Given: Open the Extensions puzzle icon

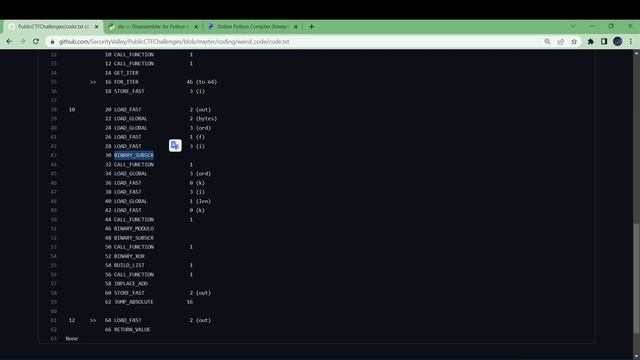Looking at the screenshot, I should pos(591,42).
